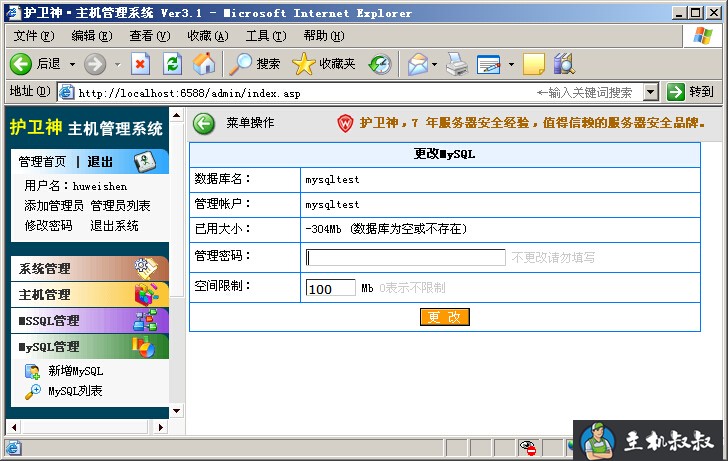This screenshot has height=461, width=728.
Task: Click the red 护卫神 shield logo
Action: click(x=345, y=123)
